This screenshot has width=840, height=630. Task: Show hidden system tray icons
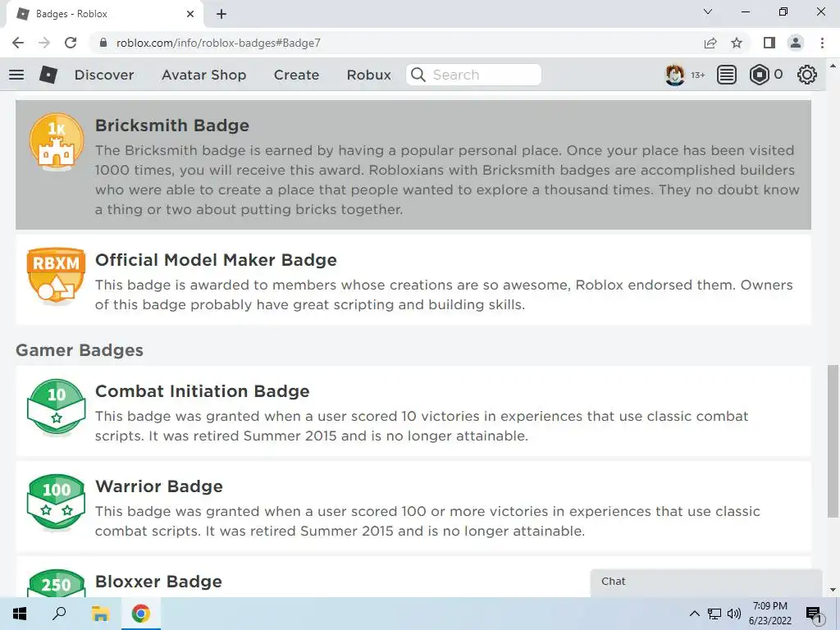pyautogui.click(x=694, y=614)
